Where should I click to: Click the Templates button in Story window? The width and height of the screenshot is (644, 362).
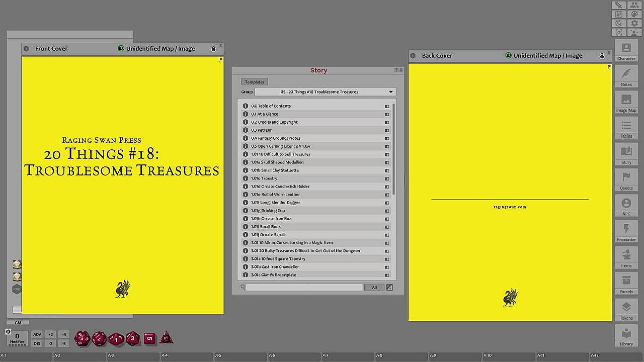(255, 82)
